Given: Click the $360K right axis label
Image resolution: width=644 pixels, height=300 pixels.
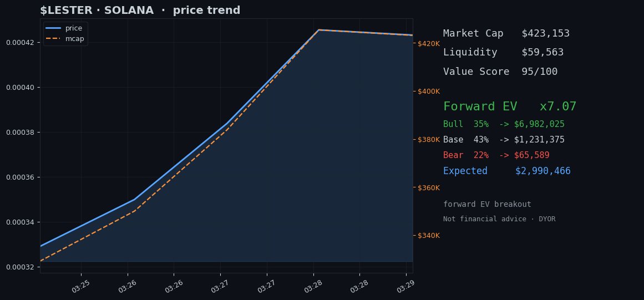Looking at the screenshot, I should 429,187.
